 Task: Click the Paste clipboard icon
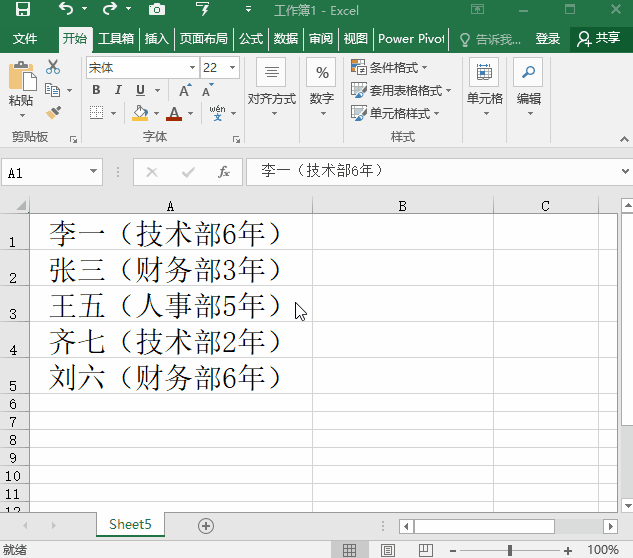pyautogui.click(x=22, y=76)
